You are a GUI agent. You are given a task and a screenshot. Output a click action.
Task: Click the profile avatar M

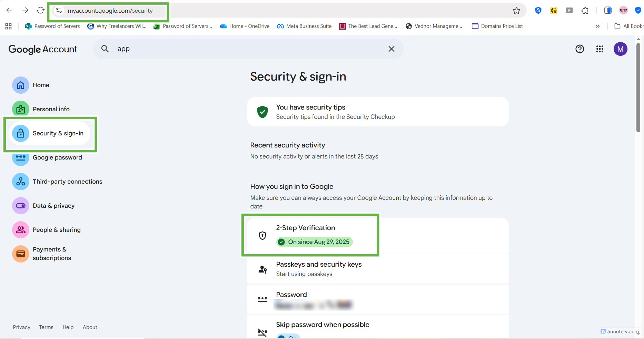tap(620, 49)
